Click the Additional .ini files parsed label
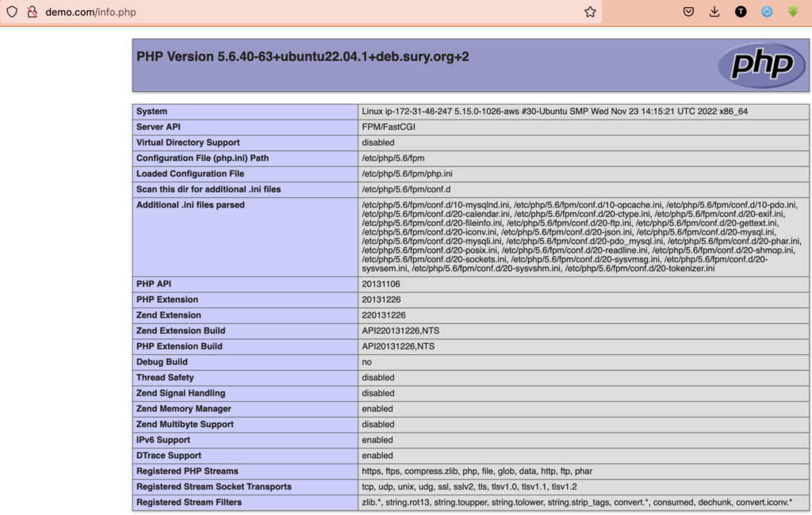The height and width of the screenshot is (515, 812). coord(190,204)
